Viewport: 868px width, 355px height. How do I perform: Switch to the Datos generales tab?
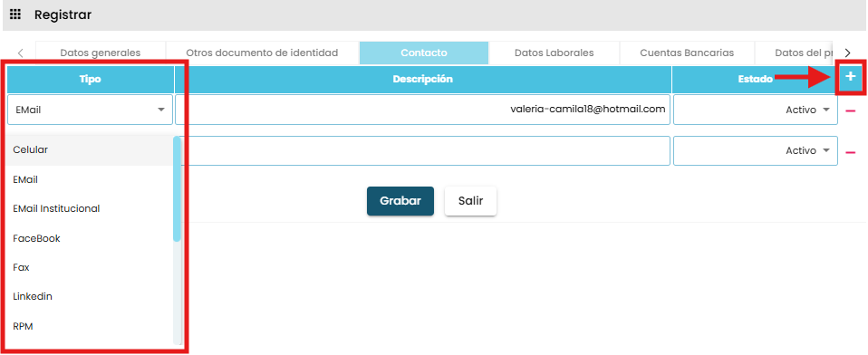101,53
